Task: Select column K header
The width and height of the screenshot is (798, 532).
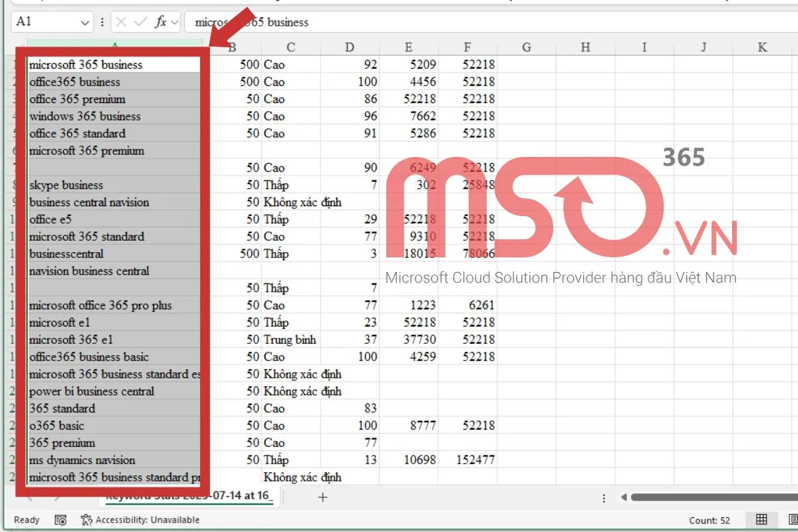Action: pos(762,47)
